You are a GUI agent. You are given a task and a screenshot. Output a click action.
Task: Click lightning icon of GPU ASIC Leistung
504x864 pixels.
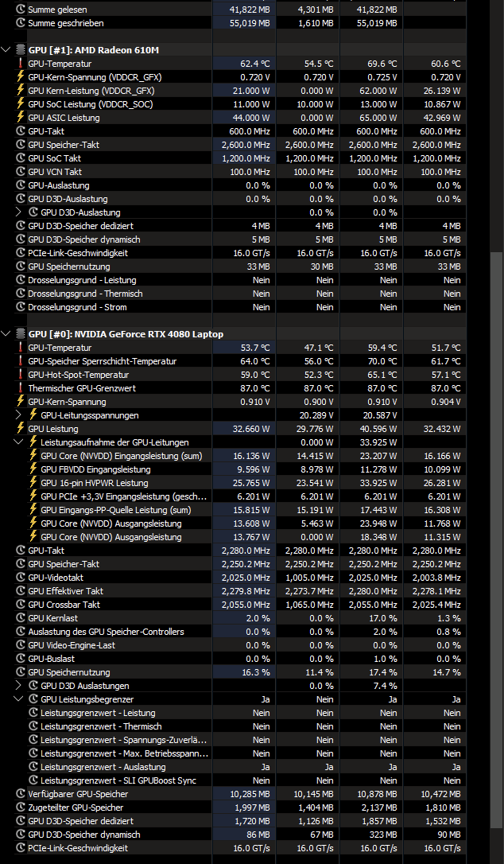[x=21, y=118]
